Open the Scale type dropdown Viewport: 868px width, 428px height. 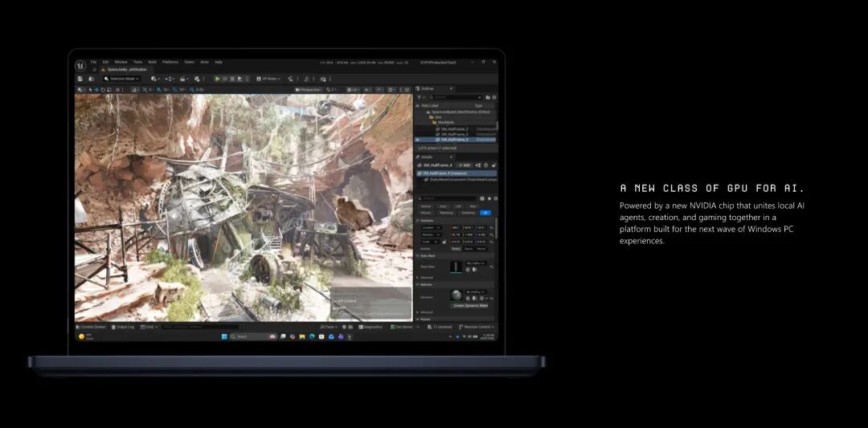click(430, 242)
